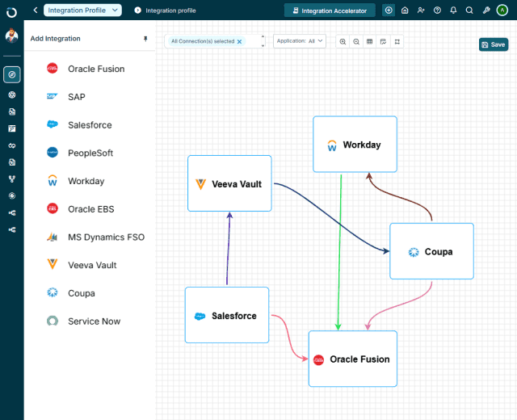The height and width of the screenshot is (420, 517).
Task: Select the Workday node on canvas
Action: 355,144
